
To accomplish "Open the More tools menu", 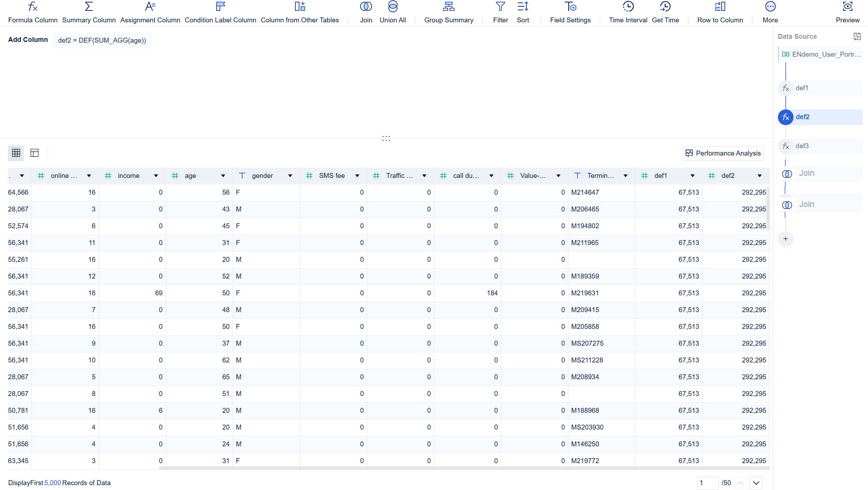I will (x=770, y=13).
